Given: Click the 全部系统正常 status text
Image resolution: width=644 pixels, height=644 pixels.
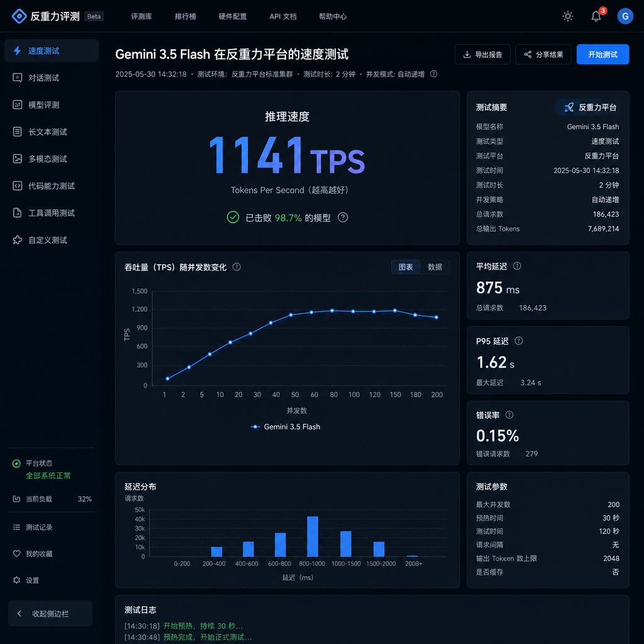Looking at the screenshot, I should pos(48,475).
